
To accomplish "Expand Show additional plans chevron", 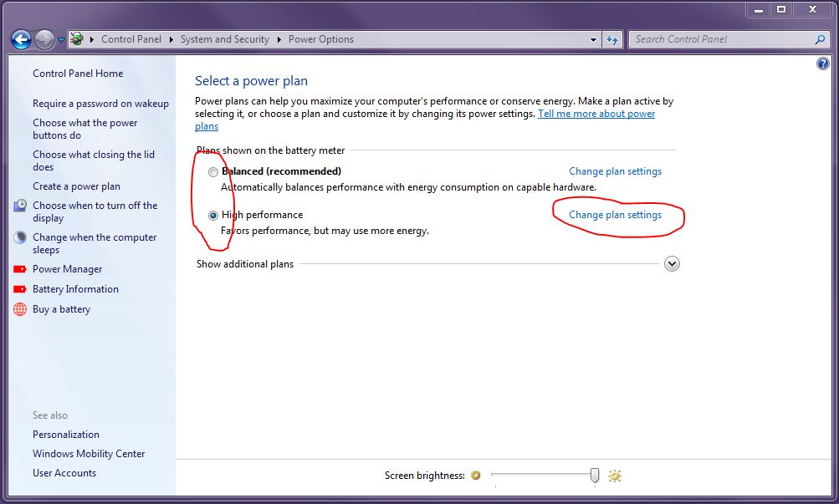I will 672,264.
